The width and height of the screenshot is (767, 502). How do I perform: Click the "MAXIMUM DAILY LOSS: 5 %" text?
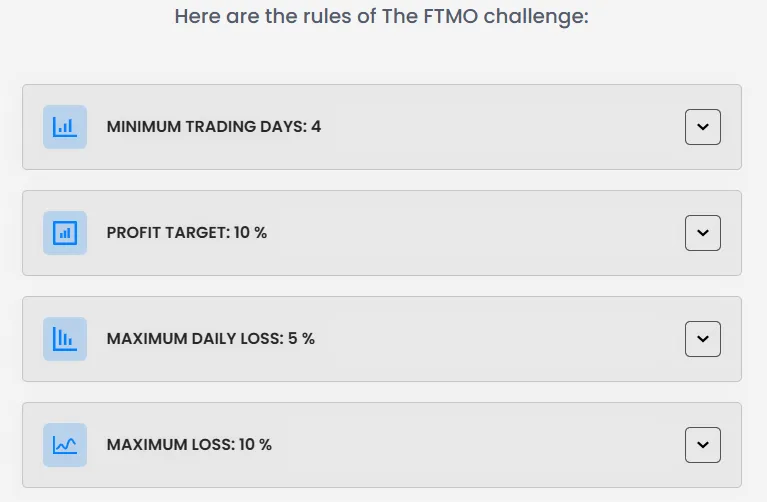210,339
